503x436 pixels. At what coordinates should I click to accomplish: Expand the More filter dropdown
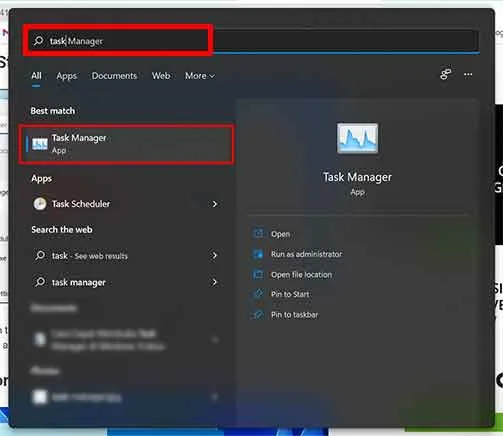(x=200, y=76)
